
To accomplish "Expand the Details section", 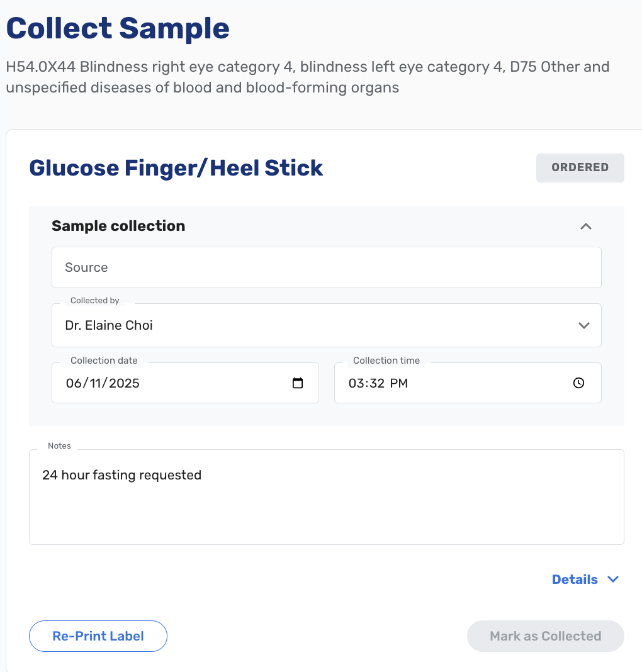I will coord(585,579).
